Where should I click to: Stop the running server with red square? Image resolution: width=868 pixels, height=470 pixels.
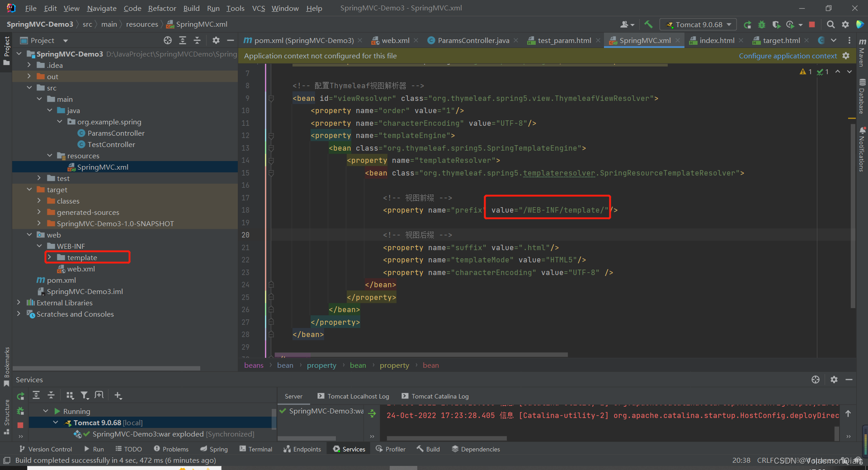(812, 24)
